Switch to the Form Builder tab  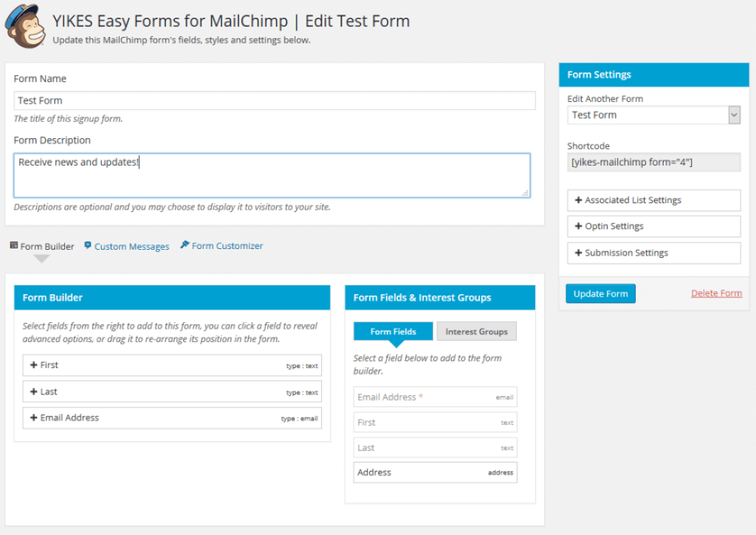[42, 246]
